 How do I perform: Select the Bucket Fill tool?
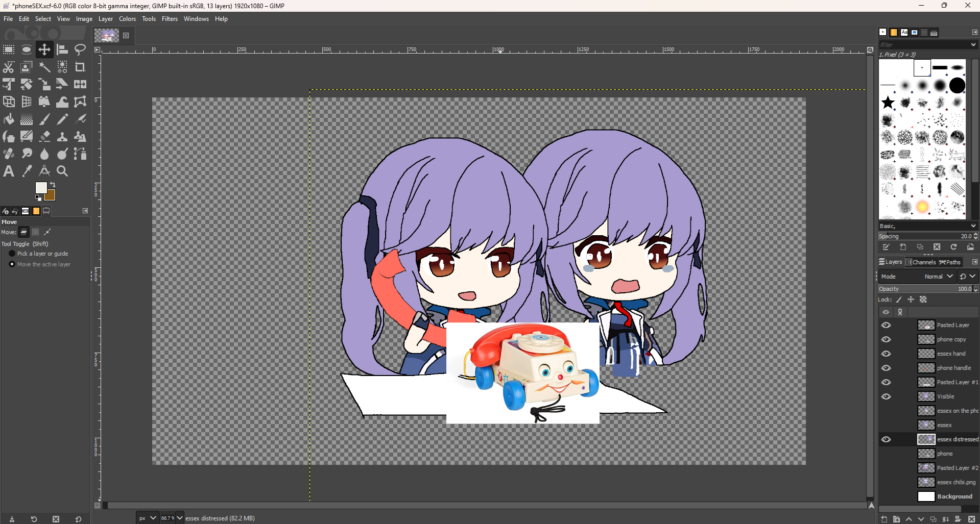click(x=9, y=119)
